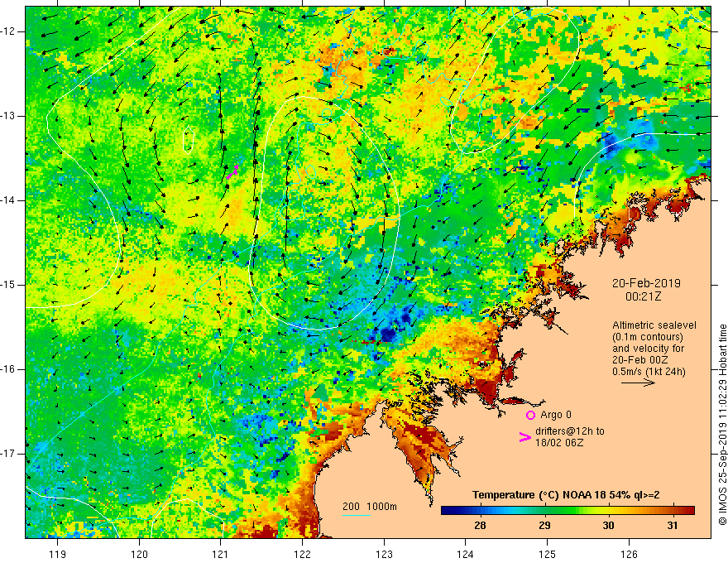Viewport: 728px width, 563px height.
Task: Click the magenta drifter arrow legend symbol
Action: 524,437
